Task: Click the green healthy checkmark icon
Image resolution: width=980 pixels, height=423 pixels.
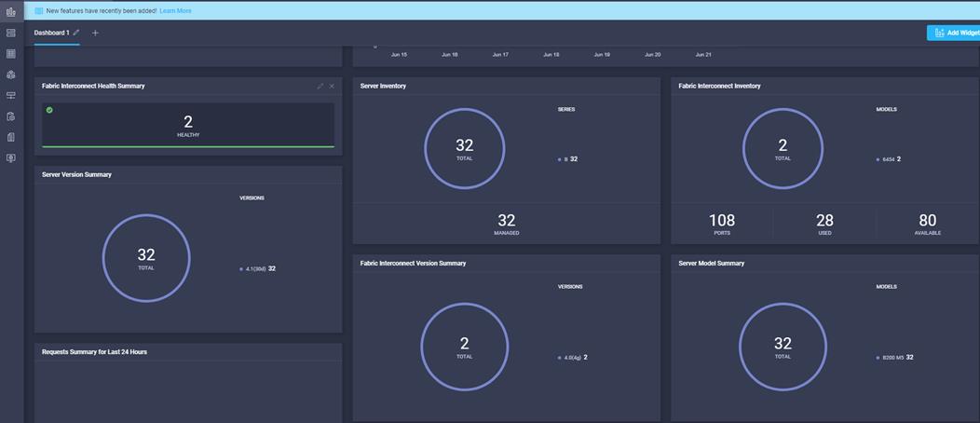Action: [49, 110]
